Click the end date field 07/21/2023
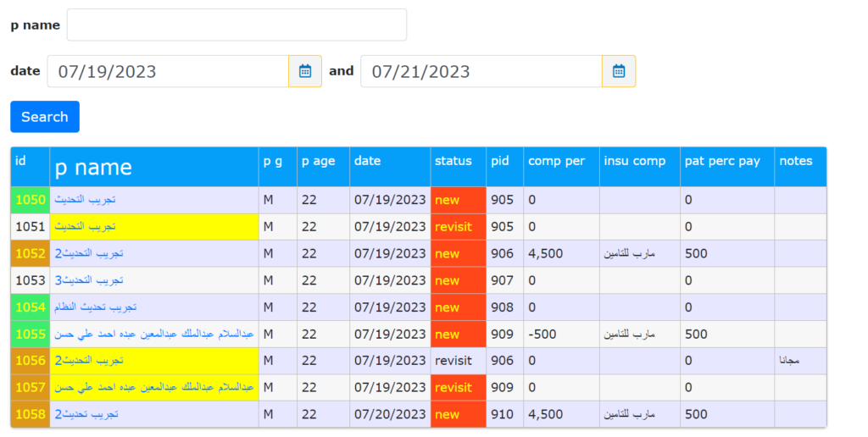The image size is (868, 437). (x=481, y=71)
